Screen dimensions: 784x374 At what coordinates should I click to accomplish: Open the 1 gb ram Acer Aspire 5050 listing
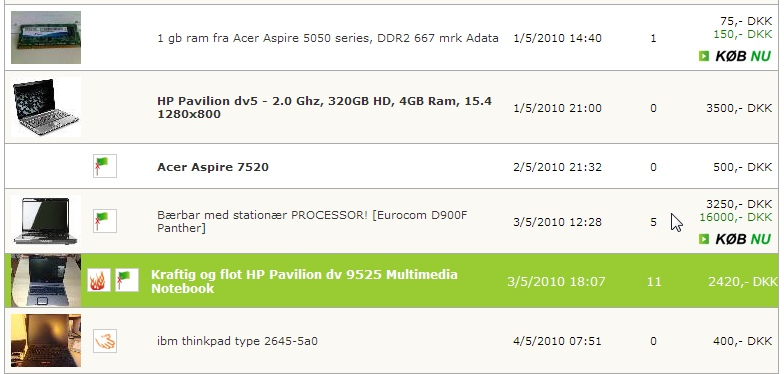328,38
